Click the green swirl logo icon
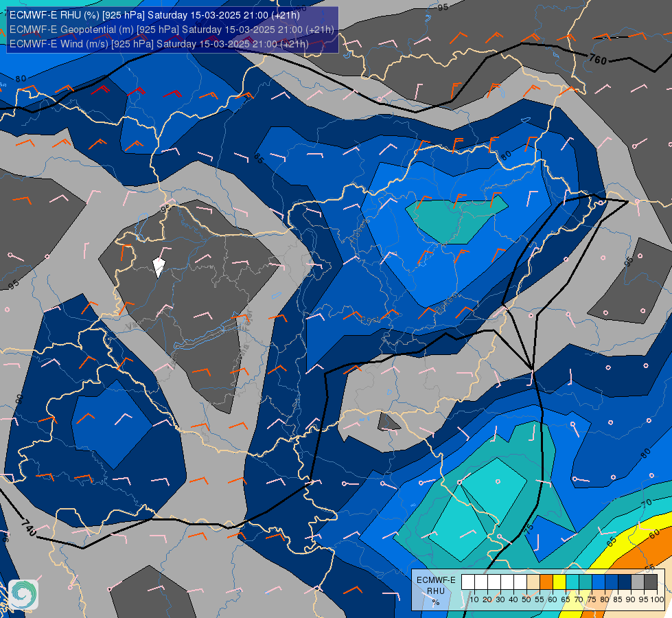672x618 pixels. pyautogui.click(x=23, y=595)
